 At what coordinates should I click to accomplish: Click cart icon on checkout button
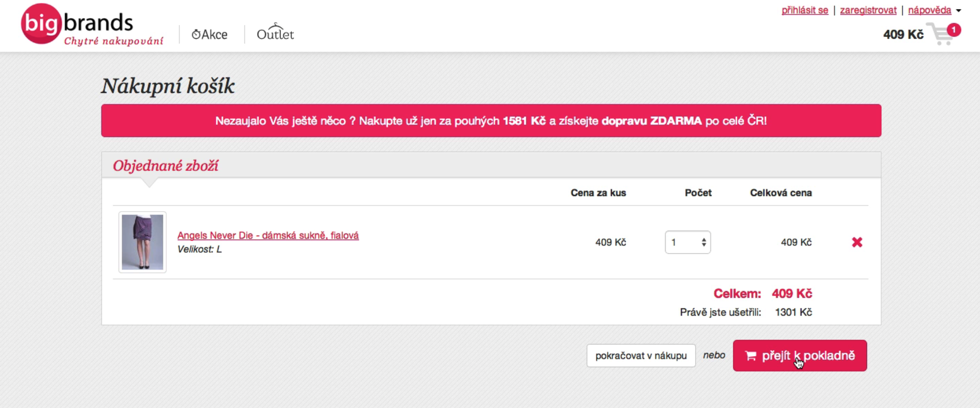click(x=751, y=356)
